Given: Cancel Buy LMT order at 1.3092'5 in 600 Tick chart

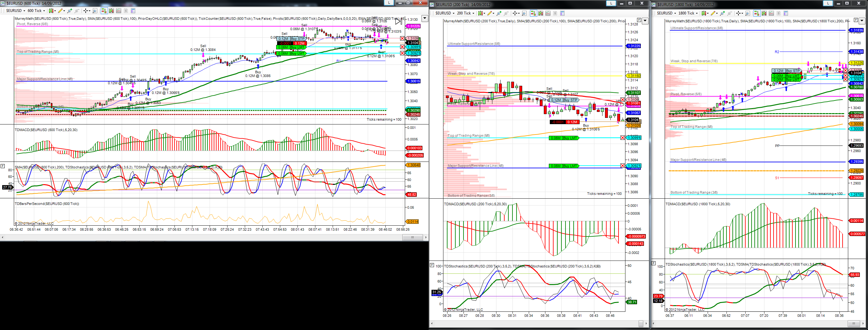Looking at the screenshot, I should (x=402, y=53).
